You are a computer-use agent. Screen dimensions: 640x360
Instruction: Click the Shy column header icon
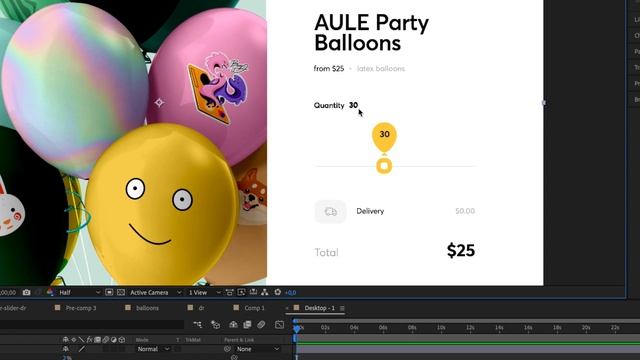65,340
